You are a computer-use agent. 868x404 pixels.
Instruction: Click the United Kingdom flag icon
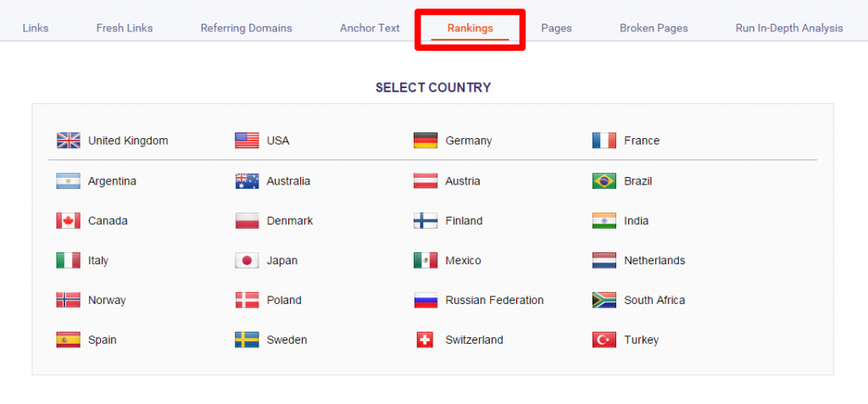click(69, 141)
